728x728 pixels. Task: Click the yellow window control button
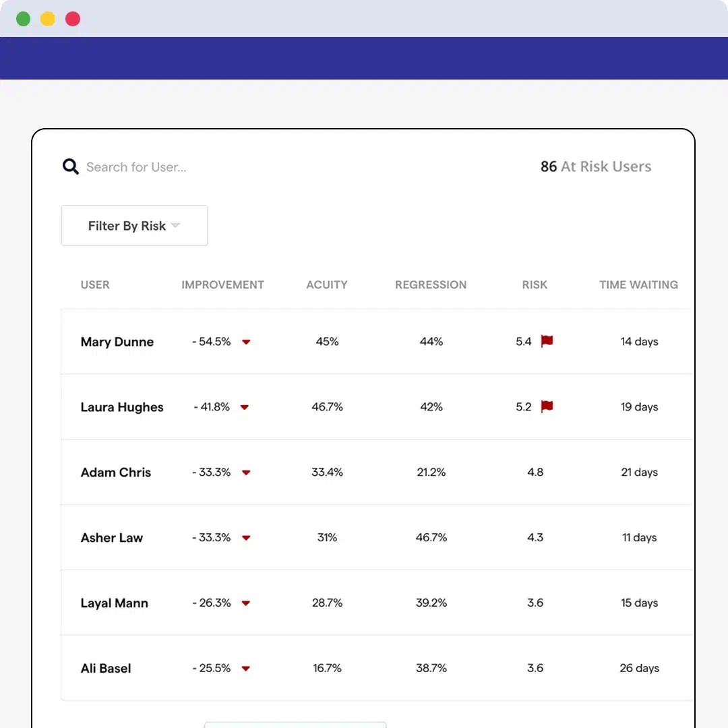pos(48,19)
